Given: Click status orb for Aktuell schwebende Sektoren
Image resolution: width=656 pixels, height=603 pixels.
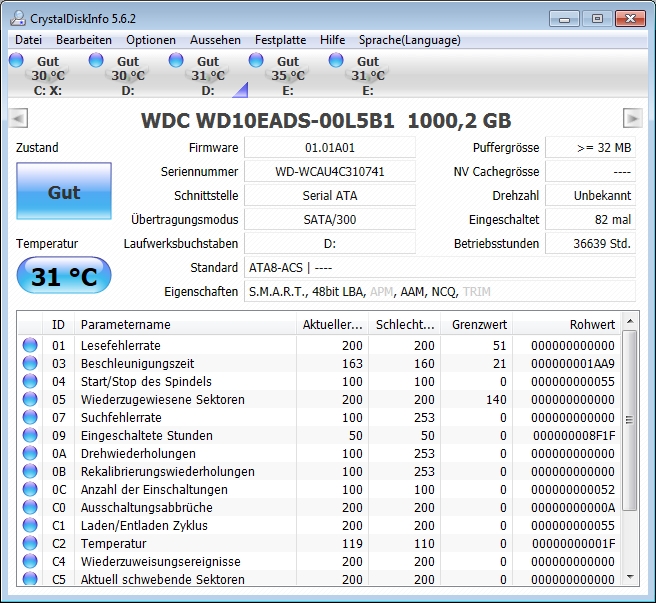Looking at the screenshot, I should click(x=30, y=579).
